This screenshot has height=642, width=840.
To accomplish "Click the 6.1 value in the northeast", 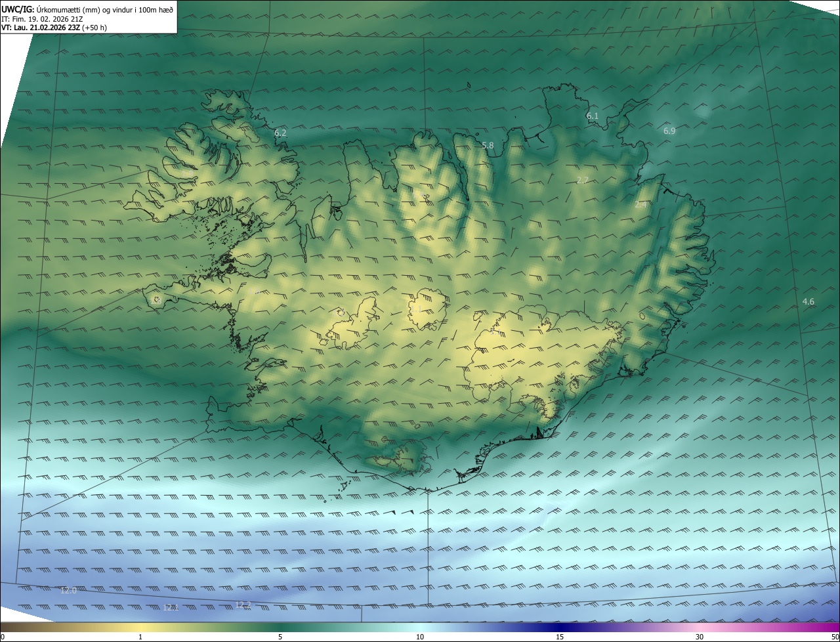I will click(x=593, y=116).
